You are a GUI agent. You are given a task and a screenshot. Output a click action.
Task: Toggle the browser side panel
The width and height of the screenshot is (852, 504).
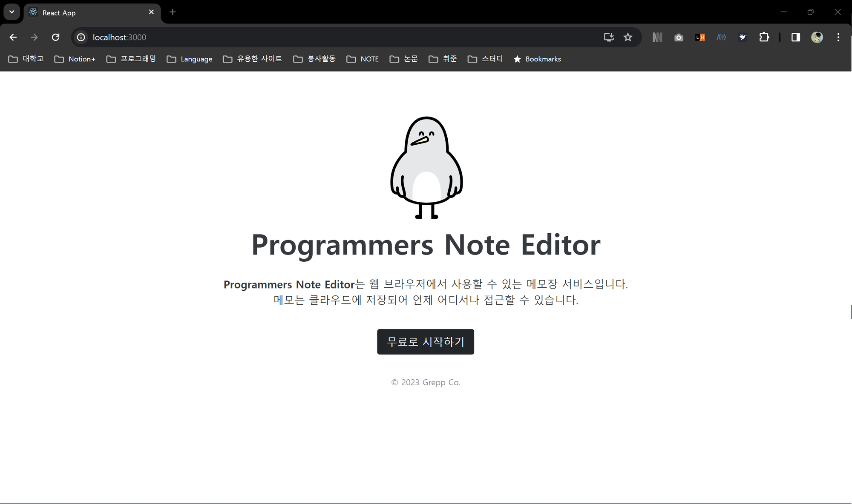(796, 37)
